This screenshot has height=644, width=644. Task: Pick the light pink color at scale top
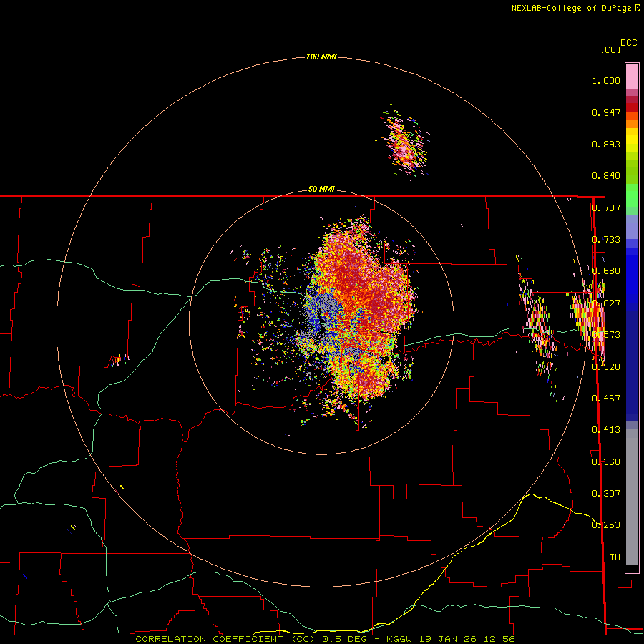632,76
